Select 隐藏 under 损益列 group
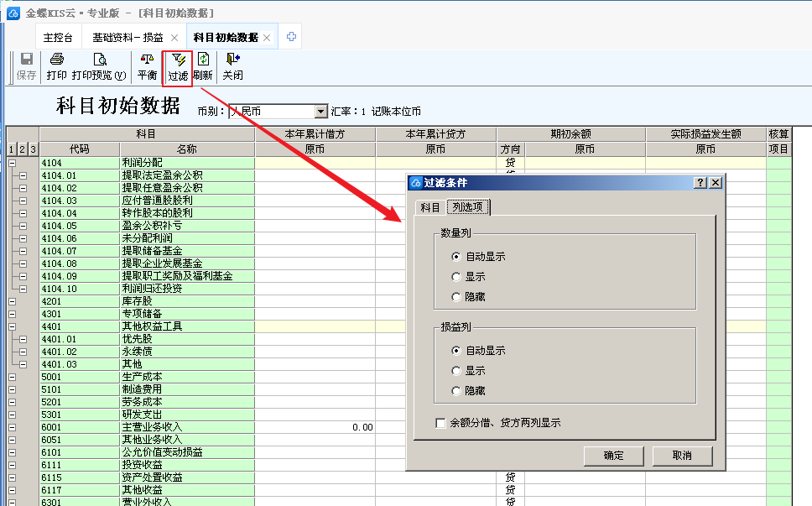 tap(456, 390)
